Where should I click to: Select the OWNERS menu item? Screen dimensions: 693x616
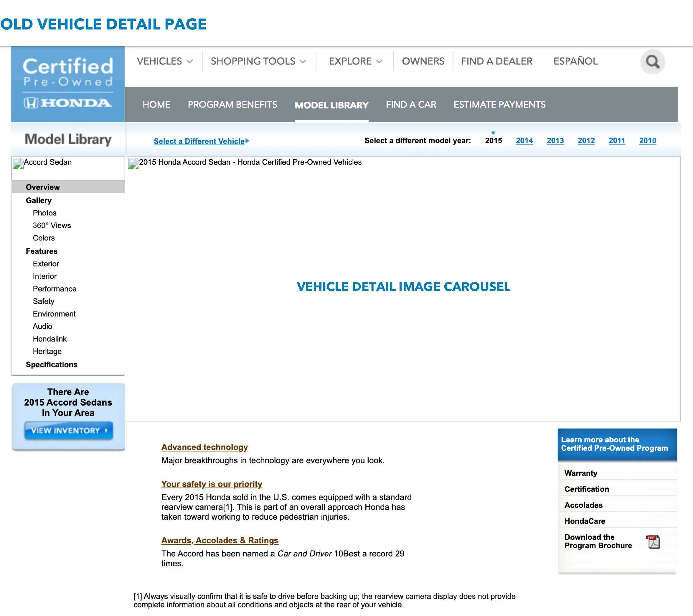(423, 61)
